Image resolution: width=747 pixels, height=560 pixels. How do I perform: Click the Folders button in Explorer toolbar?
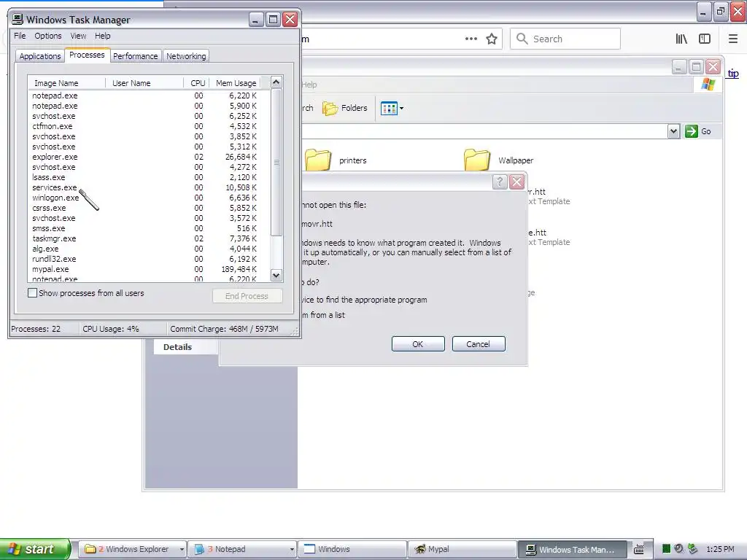[345, 108]
